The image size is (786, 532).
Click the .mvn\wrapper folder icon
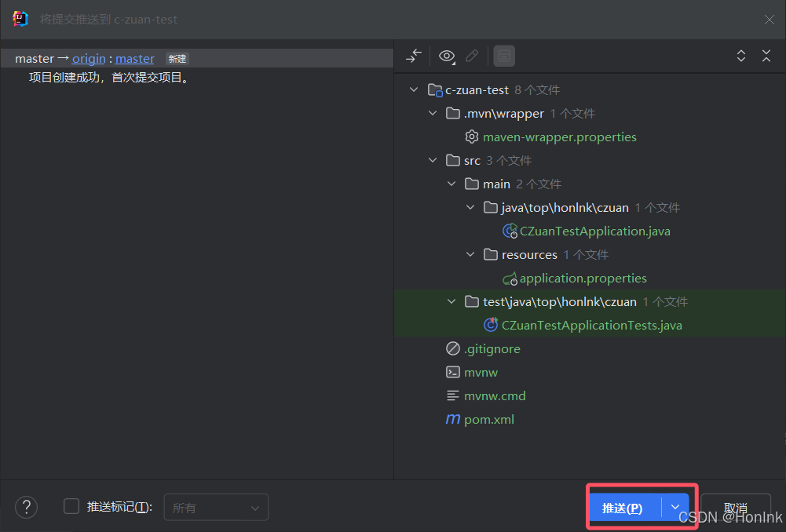pos(452,113)
